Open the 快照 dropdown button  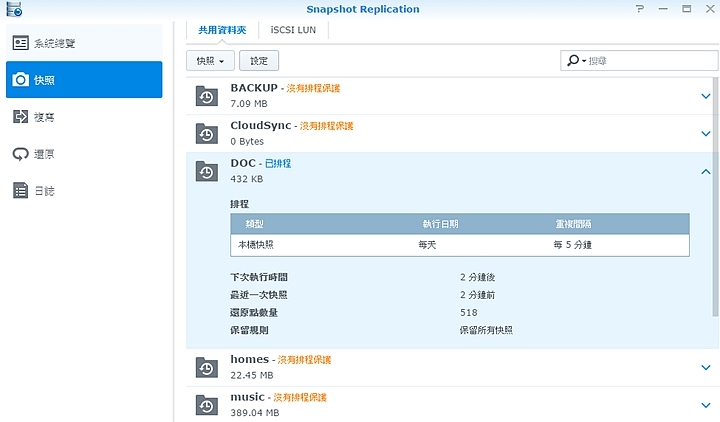pyautogui.click(x=210, y=61)
